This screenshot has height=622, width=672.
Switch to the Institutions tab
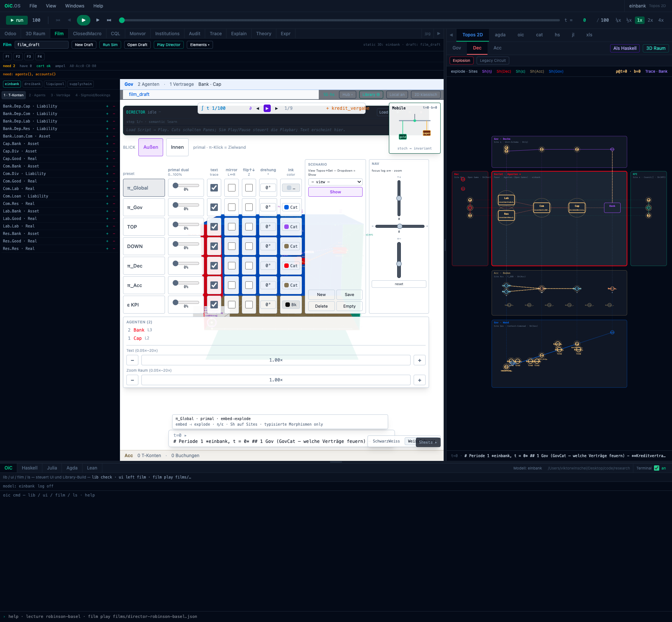click(167, 34)
